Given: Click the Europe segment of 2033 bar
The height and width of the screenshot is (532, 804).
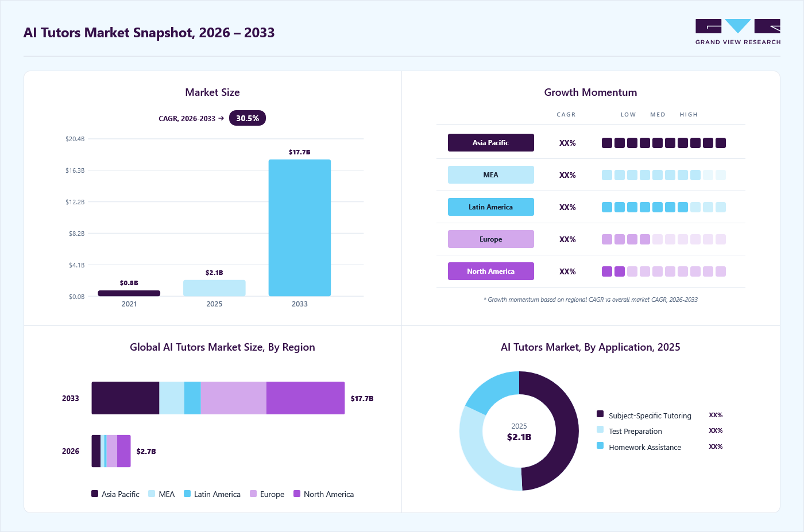Looking at the screenshot, I should click(233, 398).
